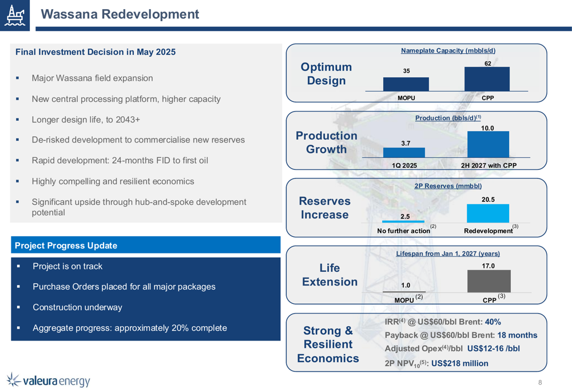Click the MOPU nameplate capacity bar labeled 35

(x=406, y=84)
